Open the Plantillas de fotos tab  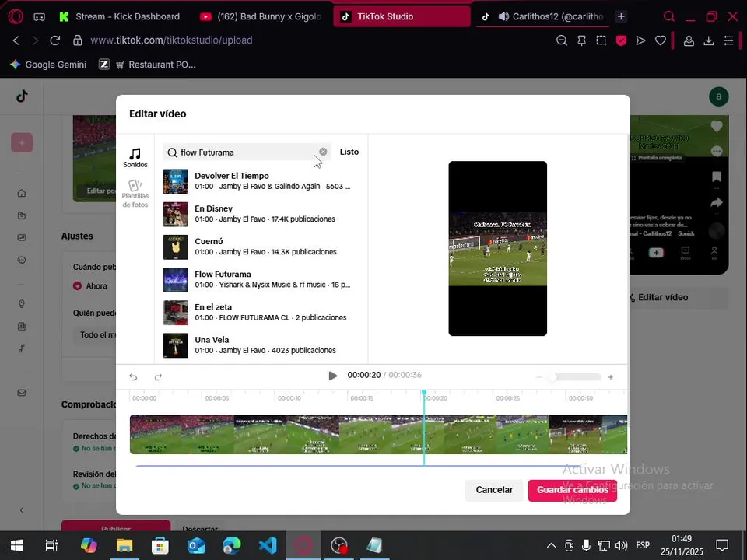click(x=135, y=194)
